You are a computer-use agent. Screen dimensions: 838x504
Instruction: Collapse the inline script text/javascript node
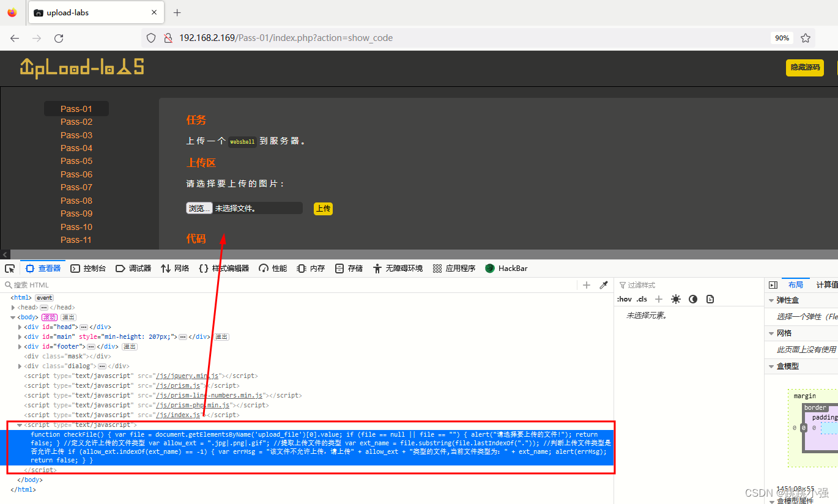coord(20,425)
